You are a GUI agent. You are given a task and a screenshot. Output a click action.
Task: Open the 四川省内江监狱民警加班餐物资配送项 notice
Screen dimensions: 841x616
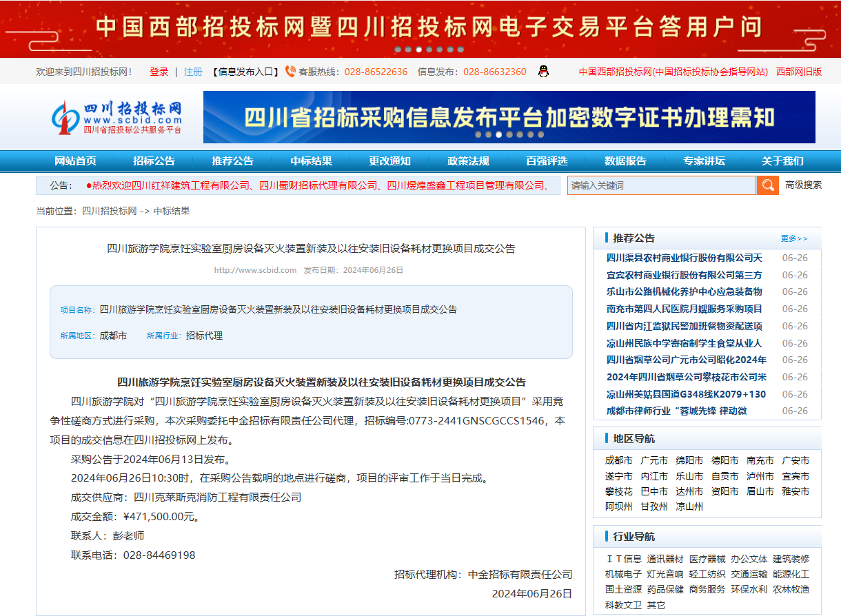click(685, 326)
